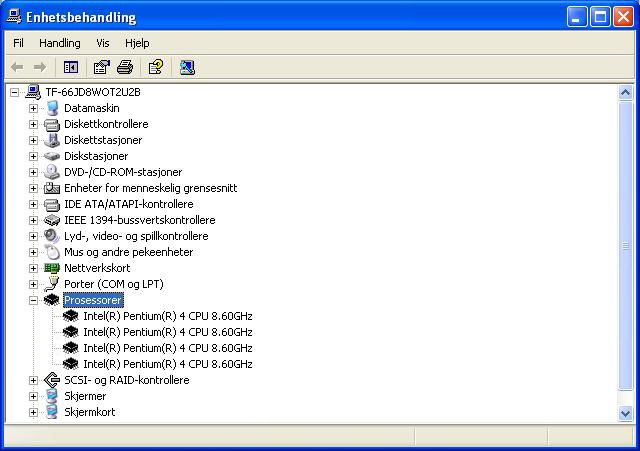
Task: Open the Fil menu
Action: [18, 43]
